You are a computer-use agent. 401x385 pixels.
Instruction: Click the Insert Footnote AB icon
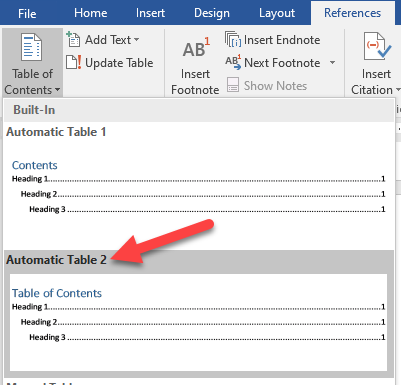(x=196, y=48)
